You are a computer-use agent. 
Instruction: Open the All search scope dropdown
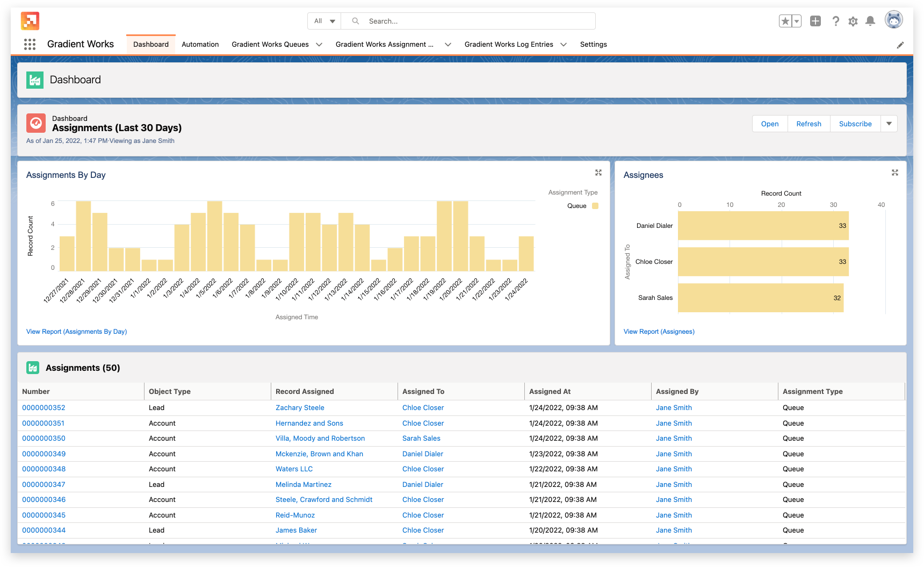pos(324,21)
